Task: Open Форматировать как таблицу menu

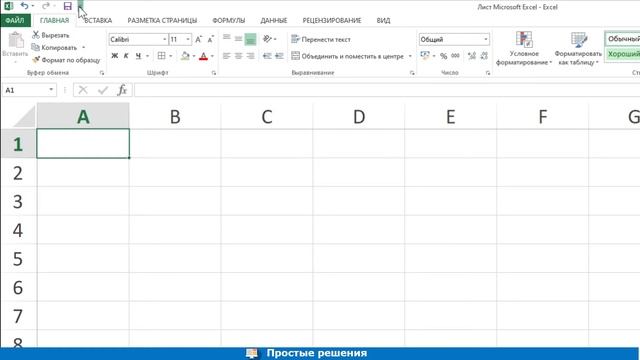Action: click(x=578, y=48)
